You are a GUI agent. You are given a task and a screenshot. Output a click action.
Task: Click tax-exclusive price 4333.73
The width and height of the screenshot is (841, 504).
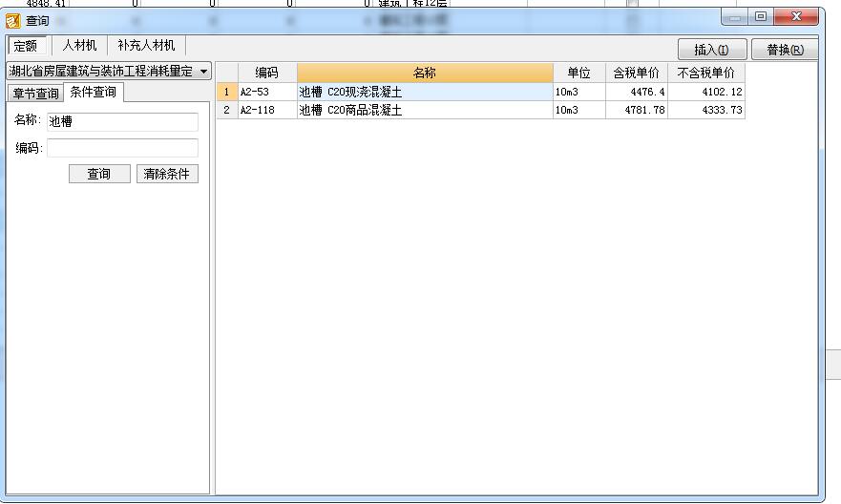[x=706, y=110]
